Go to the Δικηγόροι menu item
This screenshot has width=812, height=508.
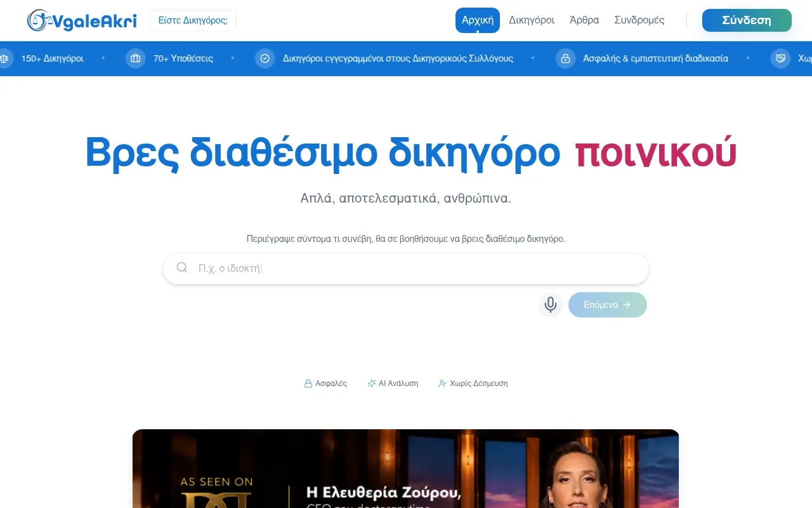(532, 20)
